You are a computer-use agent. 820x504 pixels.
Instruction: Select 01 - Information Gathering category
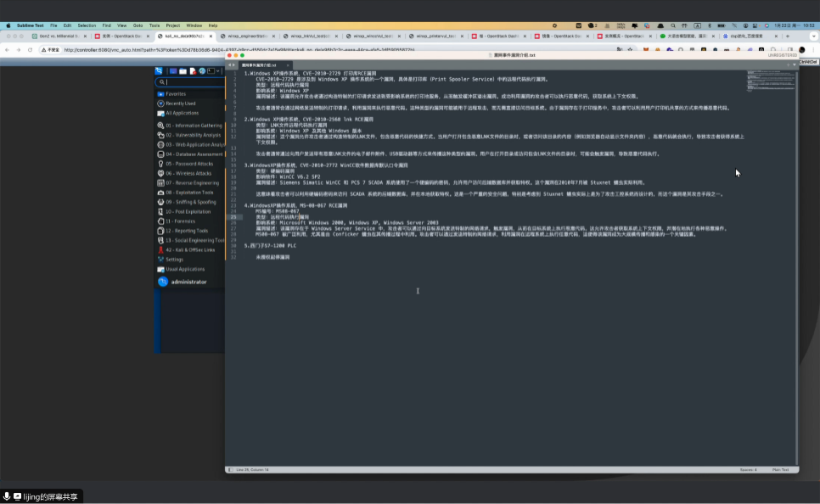tap(194, 126)
